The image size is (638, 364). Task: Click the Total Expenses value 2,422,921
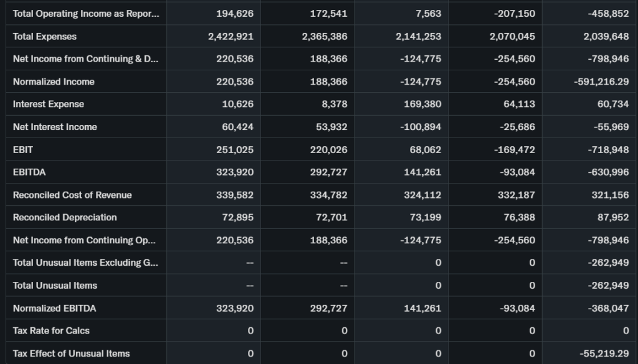click(231, 37)
